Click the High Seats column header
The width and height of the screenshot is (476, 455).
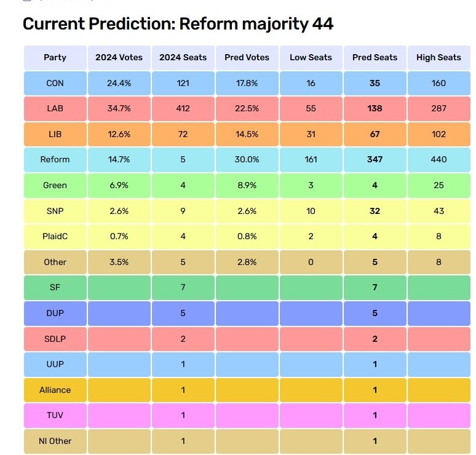coord(438,57)
